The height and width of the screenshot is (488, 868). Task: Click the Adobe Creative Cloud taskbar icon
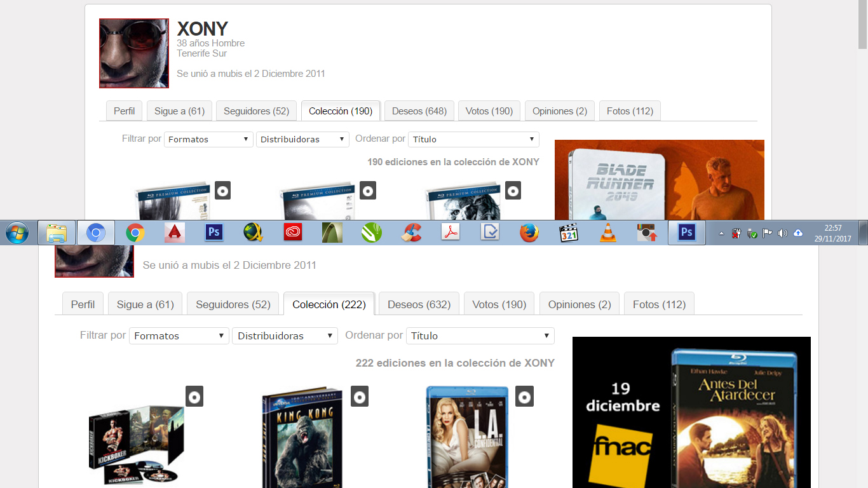pyautogui.click(x=293, y=233)
